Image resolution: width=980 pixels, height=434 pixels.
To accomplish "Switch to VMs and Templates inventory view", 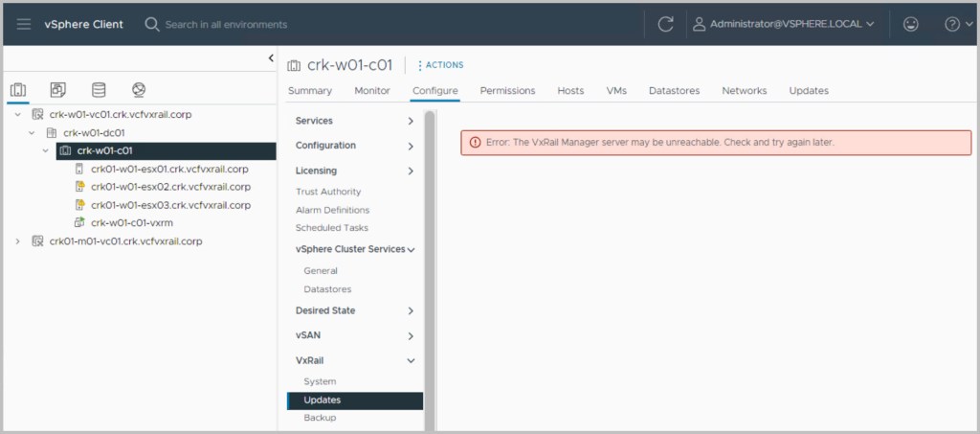I will pyautogui.click(x=58, y=90).
